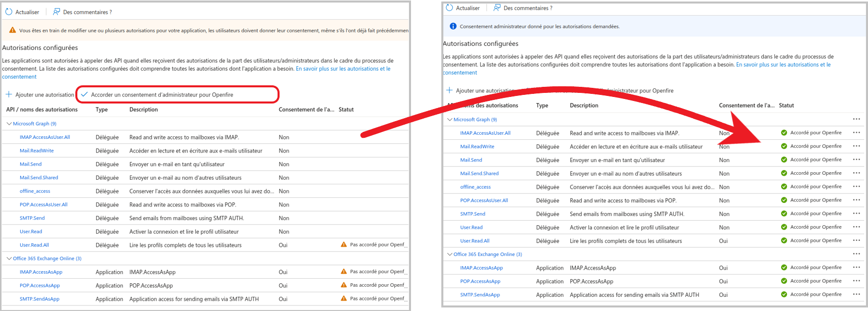Click green check on SMTP.SendAsApp row right panel
868x311 pixels.
tap(784, 294)
